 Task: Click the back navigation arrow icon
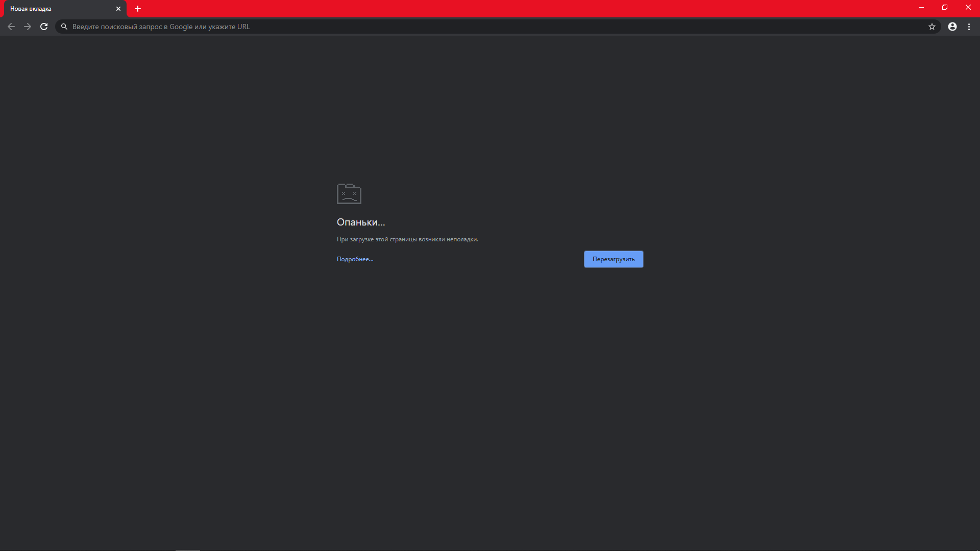point(11,26)
